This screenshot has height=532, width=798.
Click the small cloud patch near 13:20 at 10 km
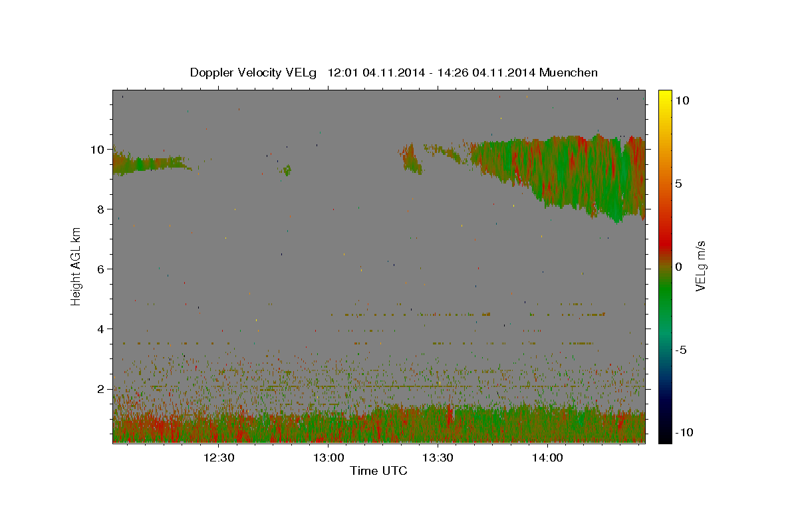click(410, 159)
